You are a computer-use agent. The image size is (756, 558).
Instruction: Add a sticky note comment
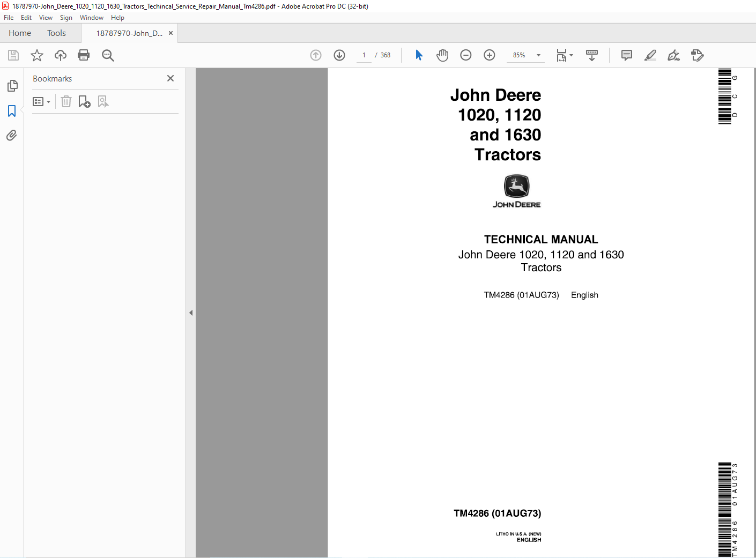[626, 55]
